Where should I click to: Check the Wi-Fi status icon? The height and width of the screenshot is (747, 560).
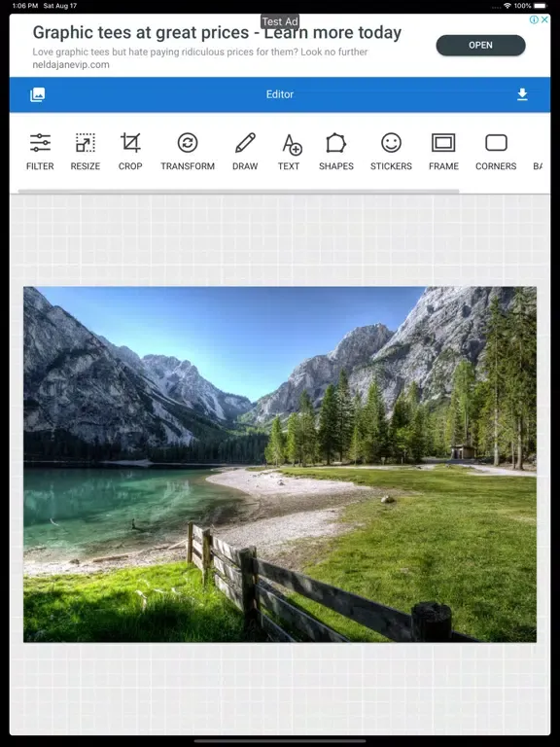[507, 6]
